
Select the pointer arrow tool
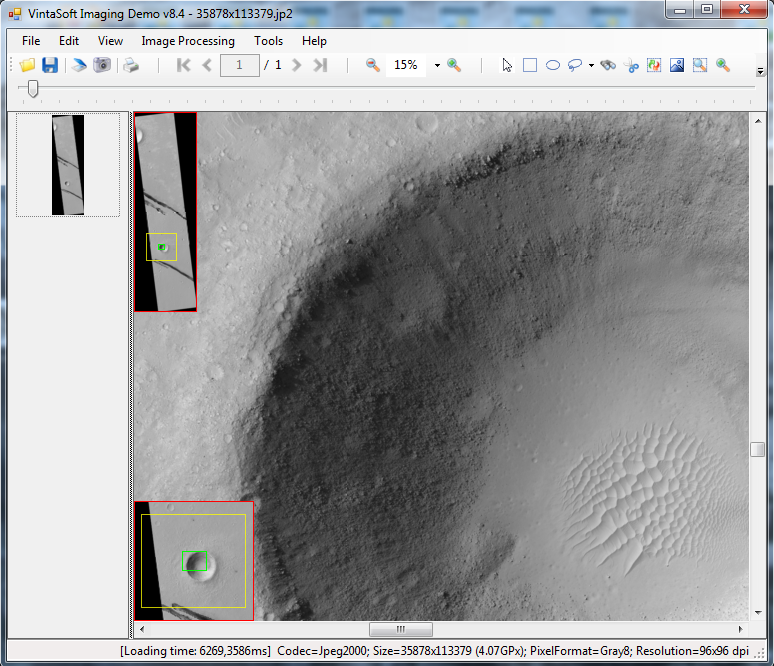(508, 65)
